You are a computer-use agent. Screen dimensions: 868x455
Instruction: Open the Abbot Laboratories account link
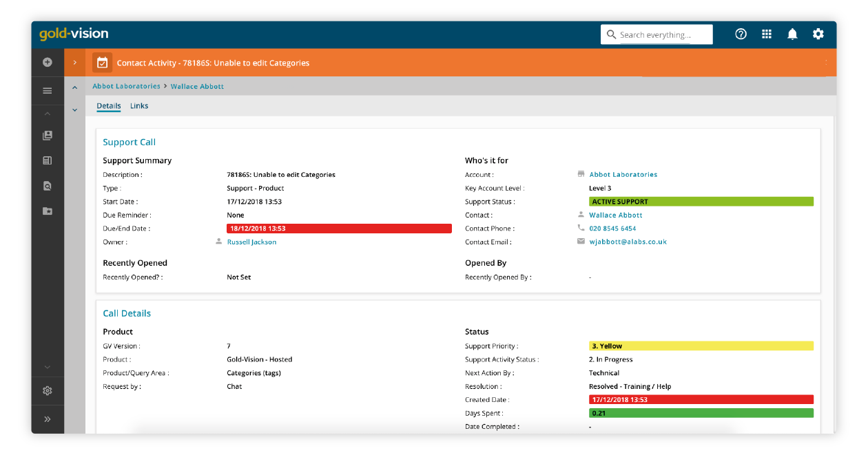coord(623,175)
